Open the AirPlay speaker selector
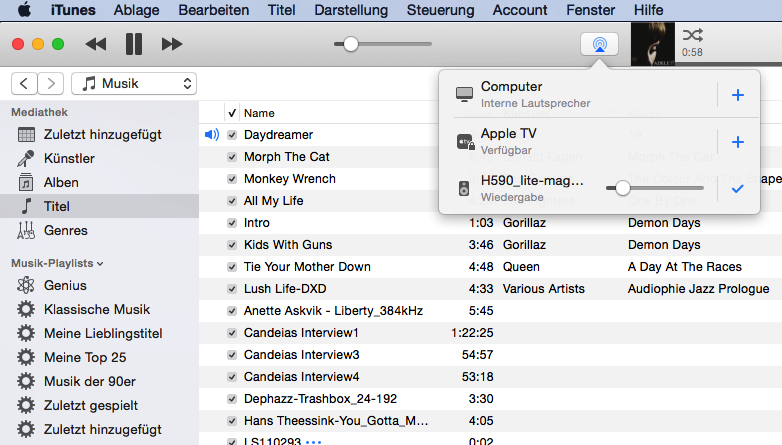This screenshot has width=782, height=445. [599, 44]
